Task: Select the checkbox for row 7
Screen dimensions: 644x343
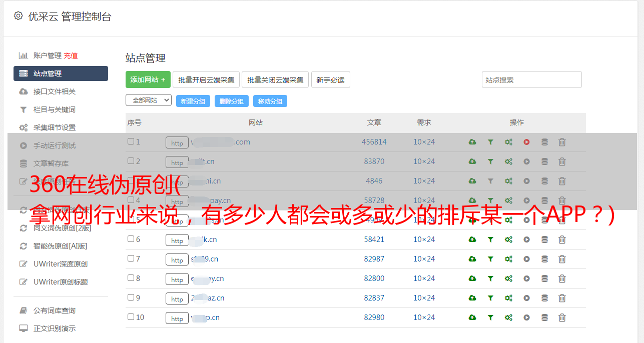Action: 131,258
